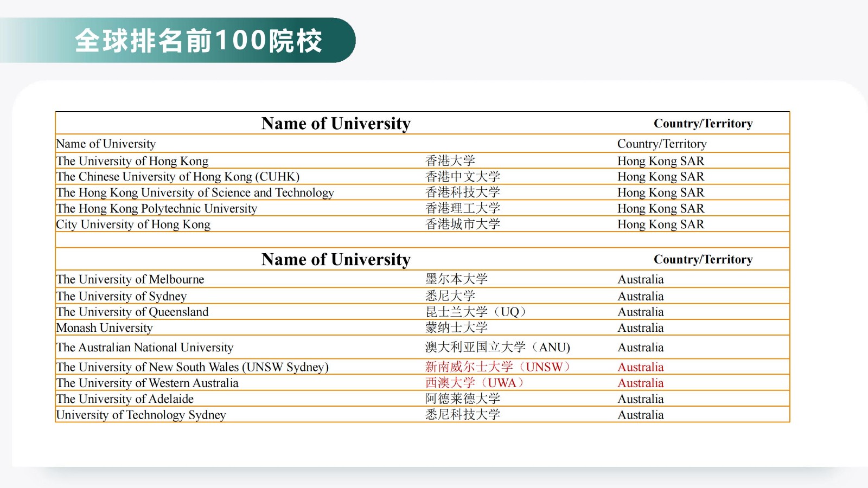Screen dimensions: 868x488
Task: Select the 香港中文大学 cell
Action: (463, 177)
